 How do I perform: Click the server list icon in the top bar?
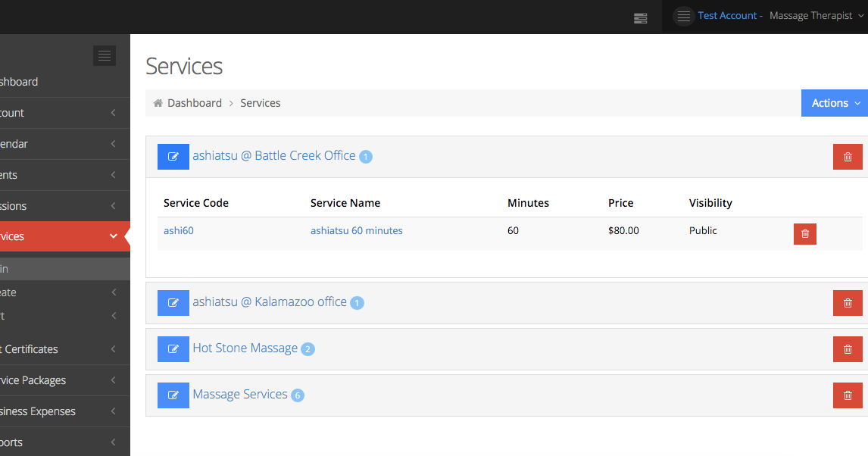point(640,17)
